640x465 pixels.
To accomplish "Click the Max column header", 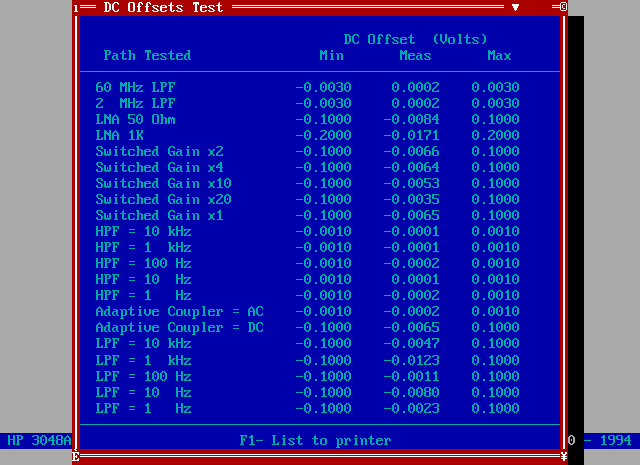I will pos(499,56).
